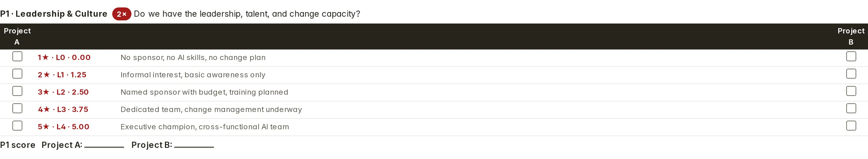The width and height of the screenshot is (868, 159).
Task: Check Project A box for 1★ L0 row
Action: (x=17, y=57)
